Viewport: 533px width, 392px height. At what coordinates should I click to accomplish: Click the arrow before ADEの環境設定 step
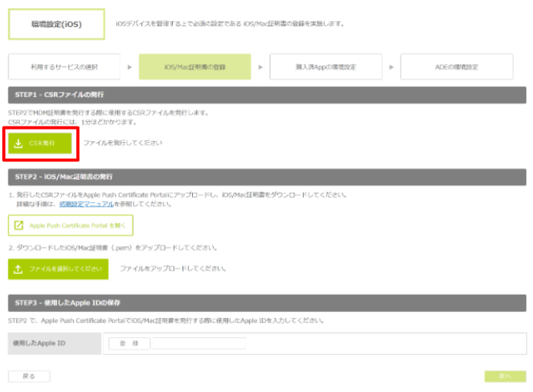392,67
